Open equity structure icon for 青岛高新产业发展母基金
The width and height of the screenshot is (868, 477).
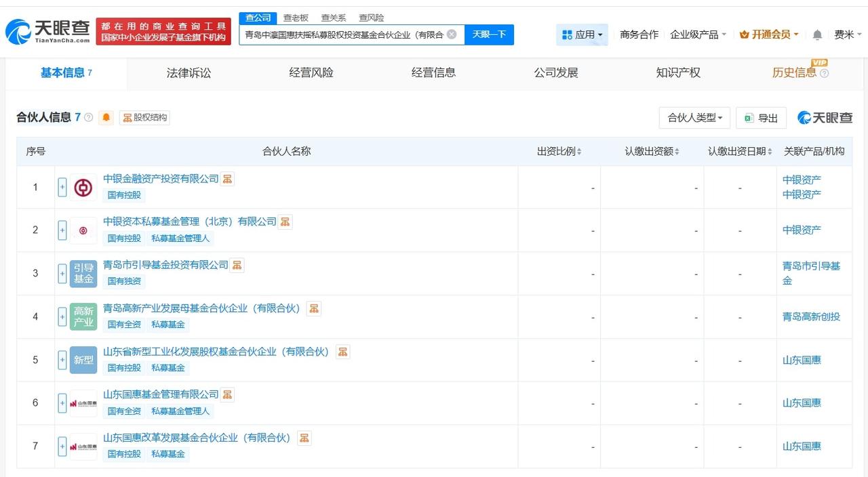tap(313, 308)
